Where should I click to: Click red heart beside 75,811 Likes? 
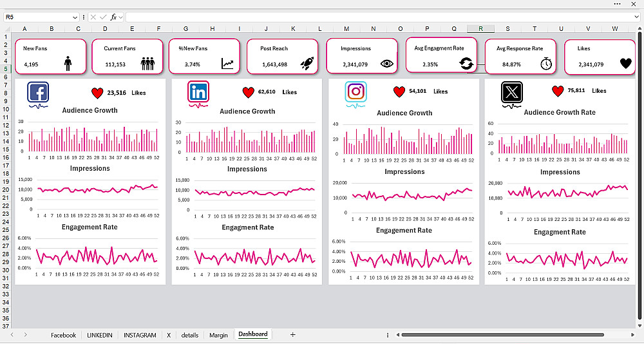coord(558,91)
